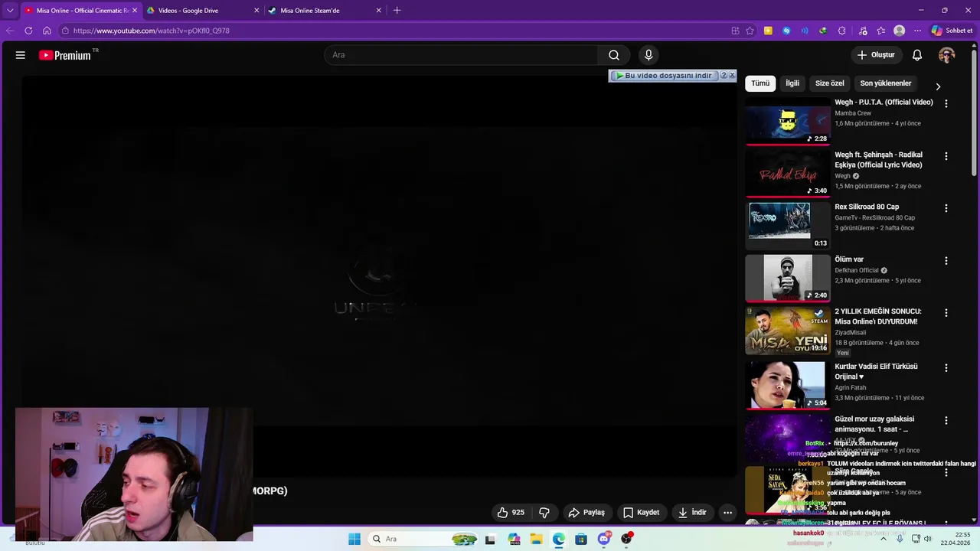Screen dimensions: 980x551
Task: Select the Son yüklenenler filter chip
Action: tap(886, 83)
